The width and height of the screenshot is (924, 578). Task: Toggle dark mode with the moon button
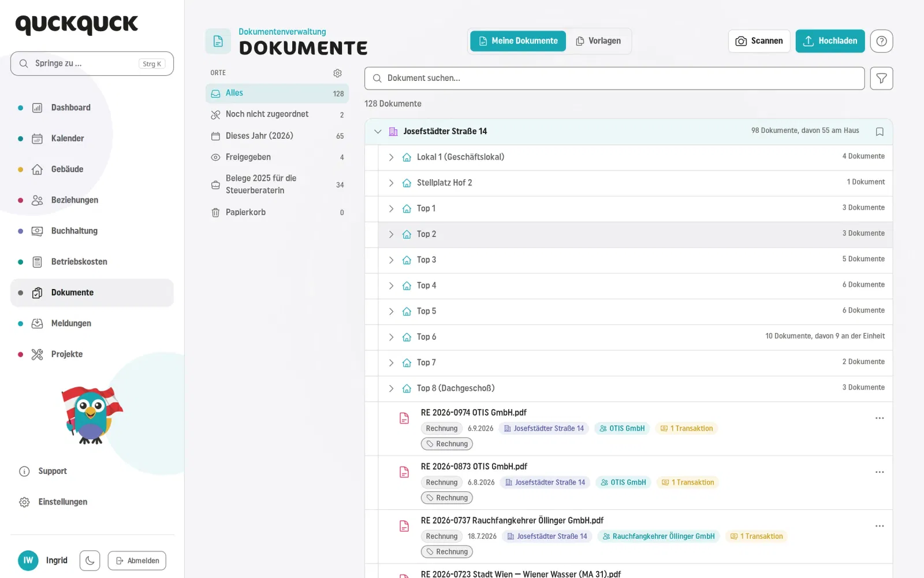pyautogui.click(x=90, y=561)
